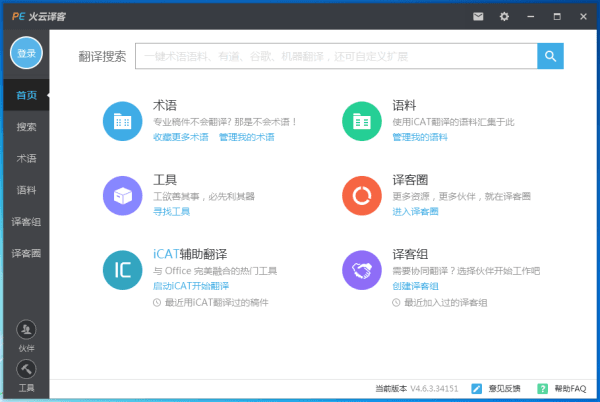Click the 术语 card heading

(165, 105)
